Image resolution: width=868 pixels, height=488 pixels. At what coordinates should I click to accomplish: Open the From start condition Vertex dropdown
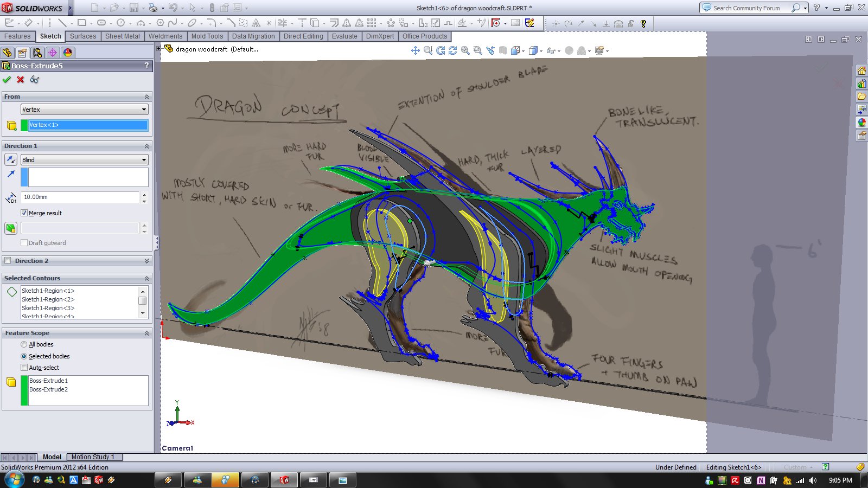(x=84, y=110)
